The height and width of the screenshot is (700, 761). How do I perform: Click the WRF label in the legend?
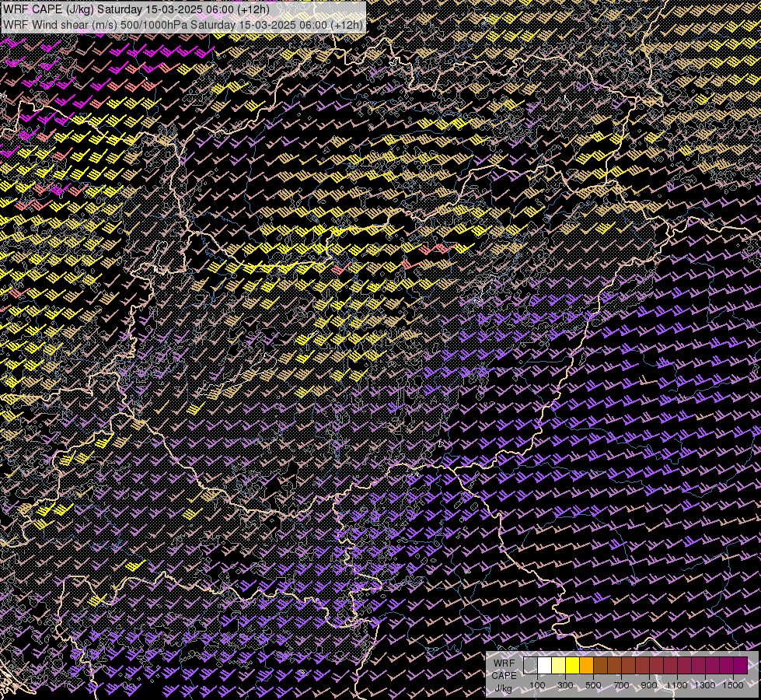click(x=504, y=663)
